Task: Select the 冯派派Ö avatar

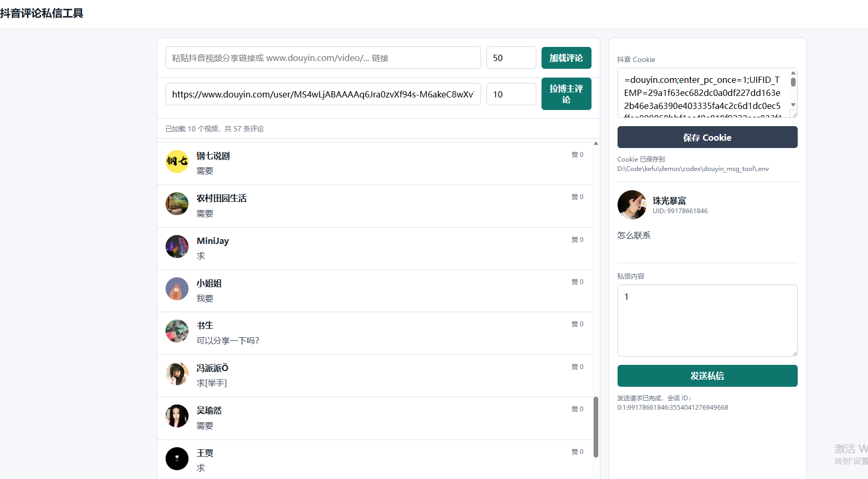Action: pyautogui.click(x=177, y=374)
